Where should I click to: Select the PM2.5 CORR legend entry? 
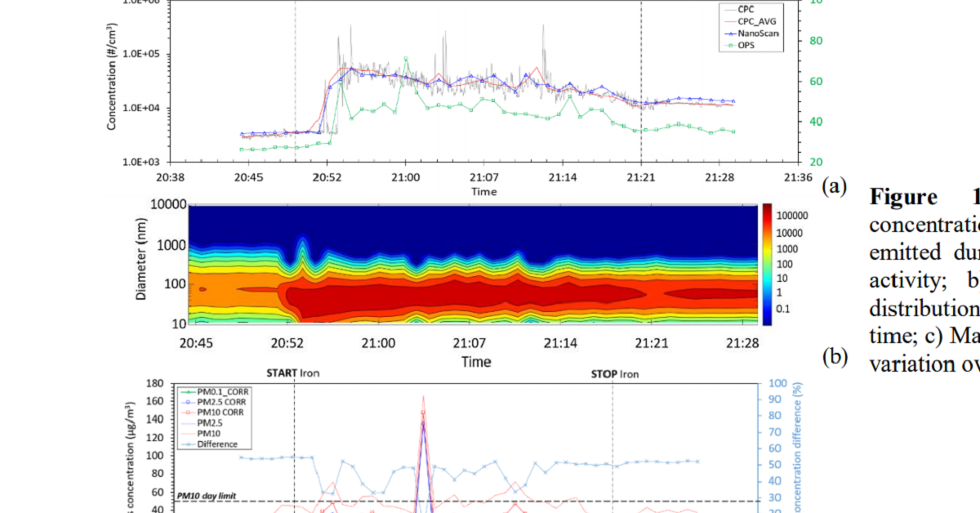[x=211, y=402]
